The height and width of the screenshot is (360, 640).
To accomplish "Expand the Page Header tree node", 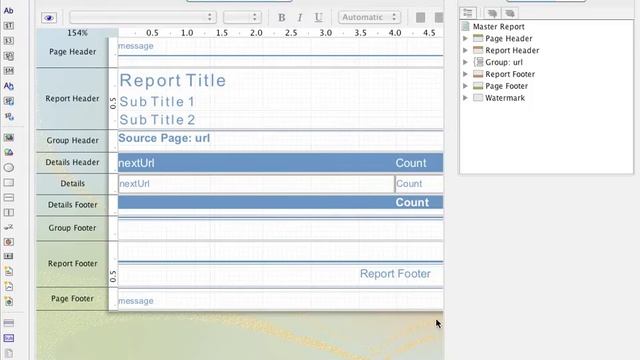I will coord(465,38).
